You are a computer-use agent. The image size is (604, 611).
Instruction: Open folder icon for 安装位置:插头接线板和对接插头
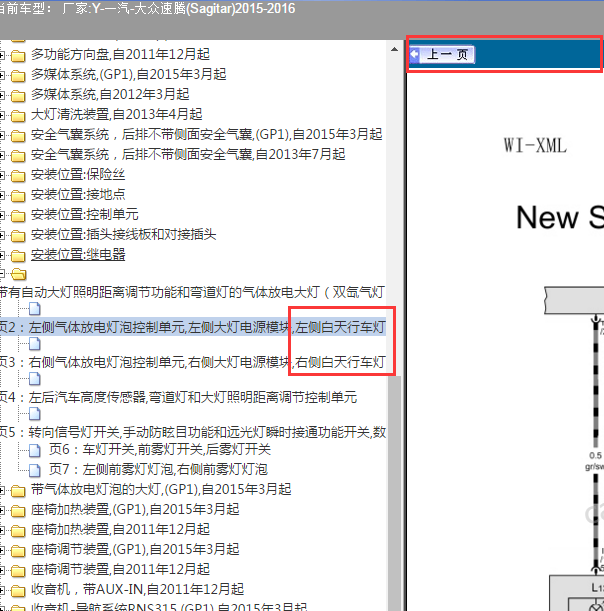[18, 236]
